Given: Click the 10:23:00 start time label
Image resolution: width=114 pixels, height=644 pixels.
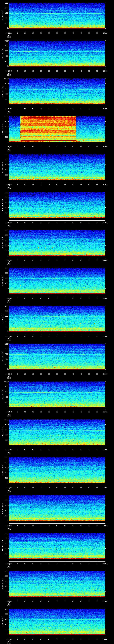Looking at the screenshot, I should [9, 374].
